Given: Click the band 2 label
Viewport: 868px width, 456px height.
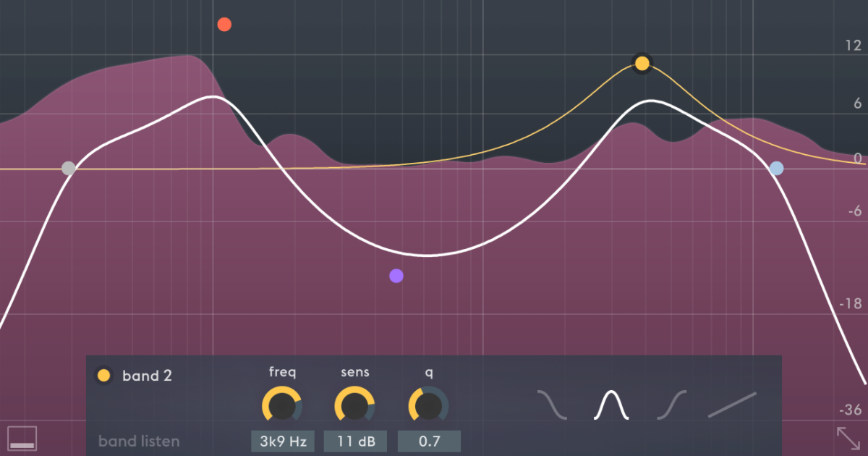Looking at the screenshot, I should [148, 376].
